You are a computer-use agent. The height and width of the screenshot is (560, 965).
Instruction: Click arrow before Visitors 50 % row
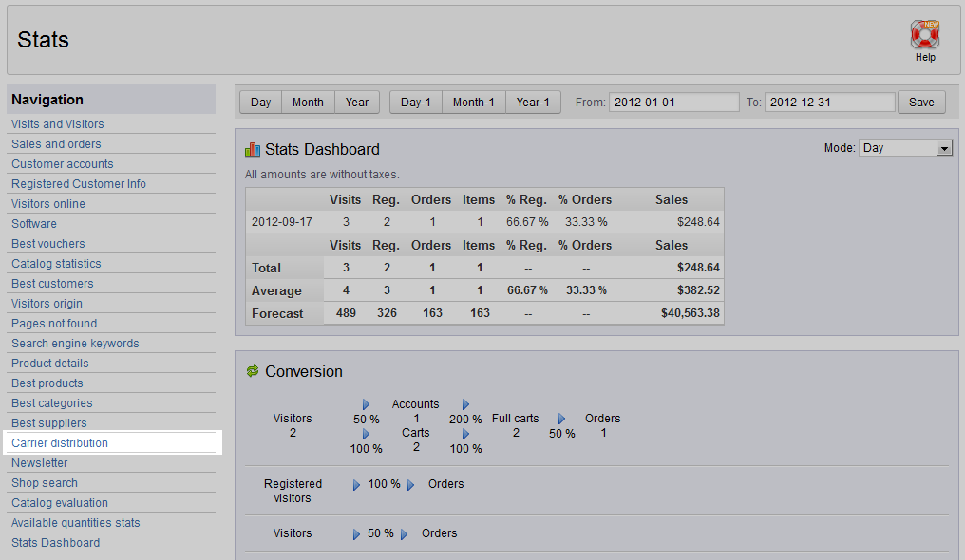pos(356,534)
